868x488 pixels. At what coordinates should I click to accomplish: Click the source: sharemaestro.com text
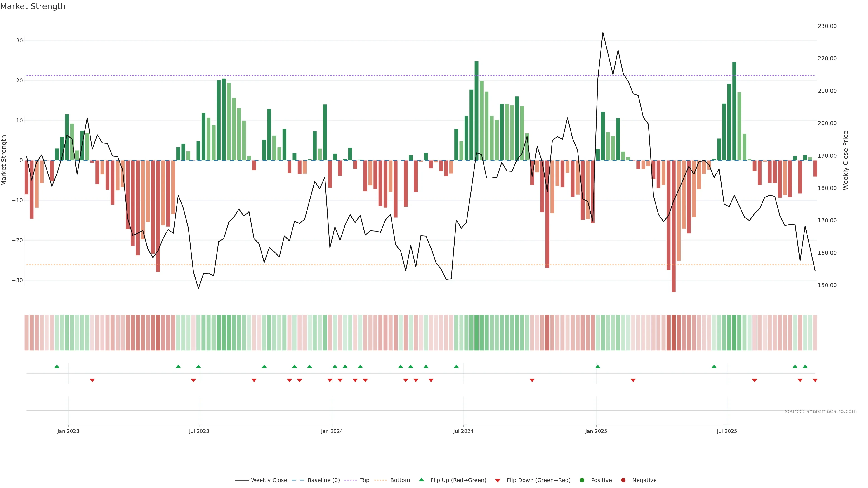pos(821,411)
